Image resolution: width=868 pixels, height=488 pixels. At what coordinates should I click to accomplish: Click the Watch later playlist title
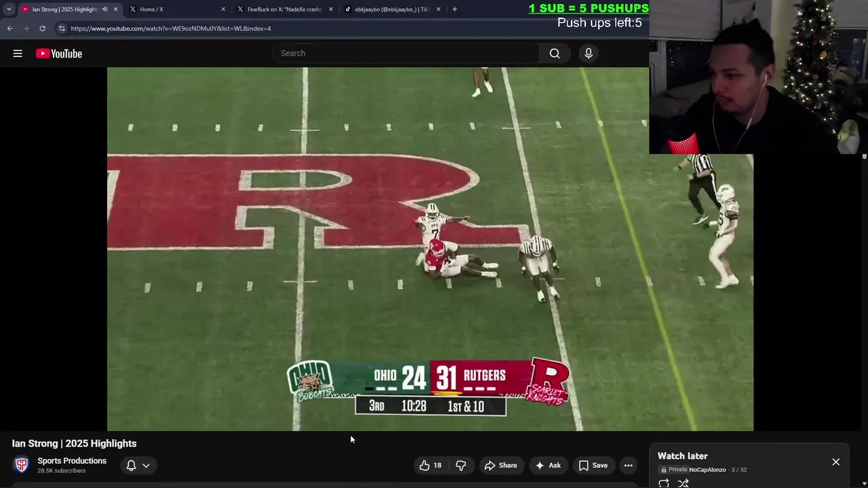682,456
